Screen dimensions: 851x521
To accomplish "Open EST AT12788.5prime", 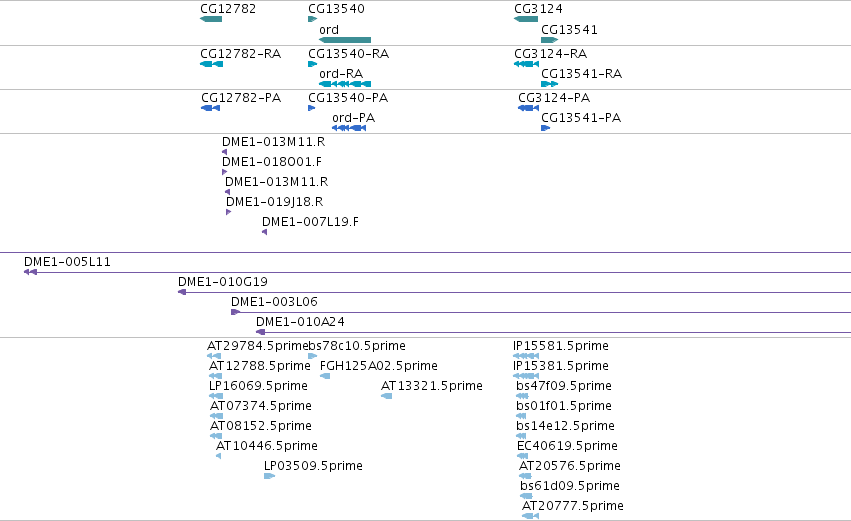I will pos(215,376).
